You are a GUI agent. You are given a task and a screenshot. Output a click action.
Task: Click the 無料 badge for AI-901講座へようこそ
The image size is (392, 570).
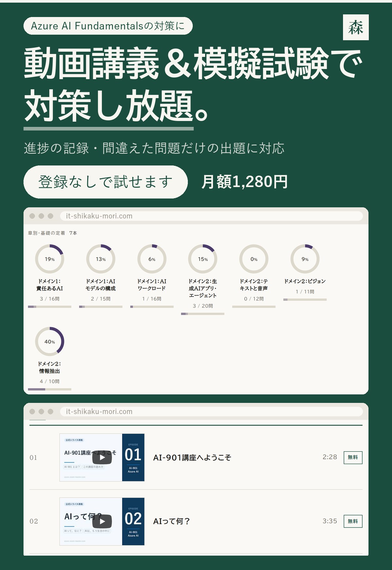(353, 458)
